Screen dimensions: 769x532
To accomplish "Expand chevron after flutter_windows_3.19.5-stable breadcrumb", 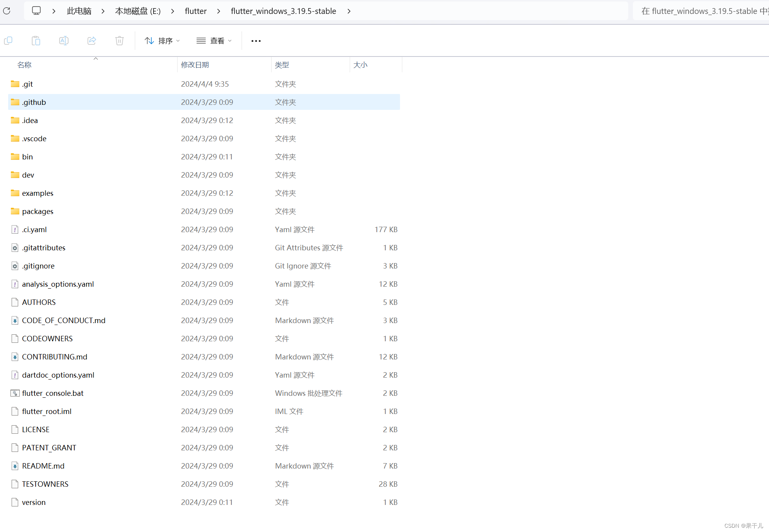I will (349, 11).
